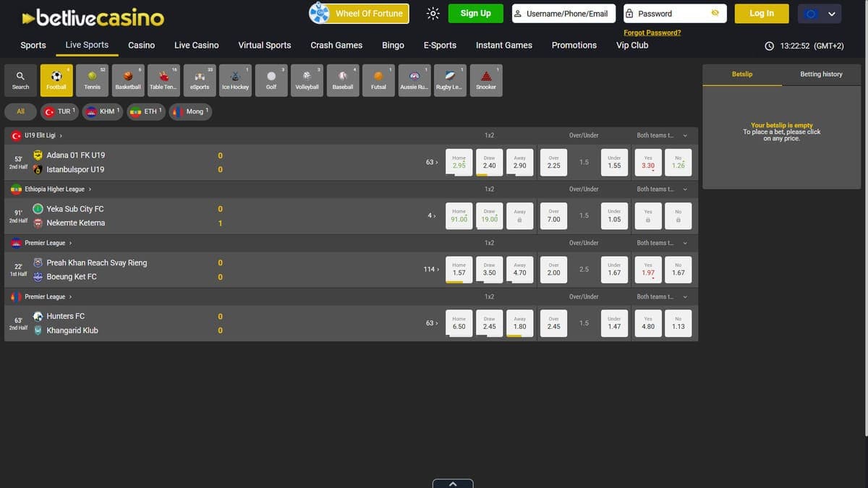Open market dropdown in Ethiopia Higher League header

pos(685,189)
